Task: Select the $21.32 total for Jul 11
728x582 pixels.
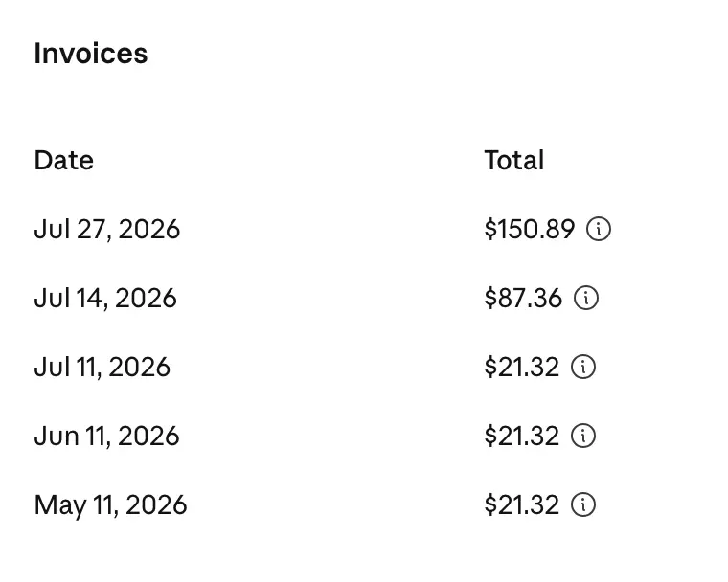Action: coord(521,368)
